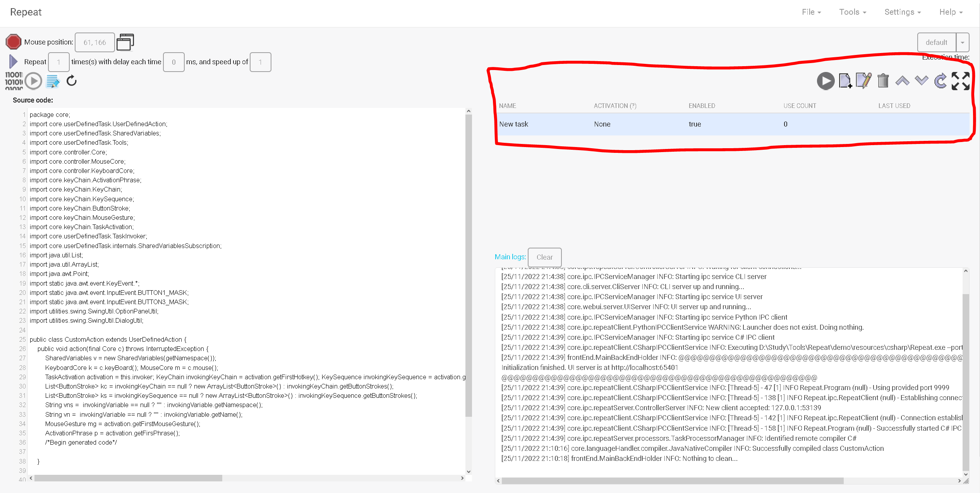Open the File menu

click(811, 12)
